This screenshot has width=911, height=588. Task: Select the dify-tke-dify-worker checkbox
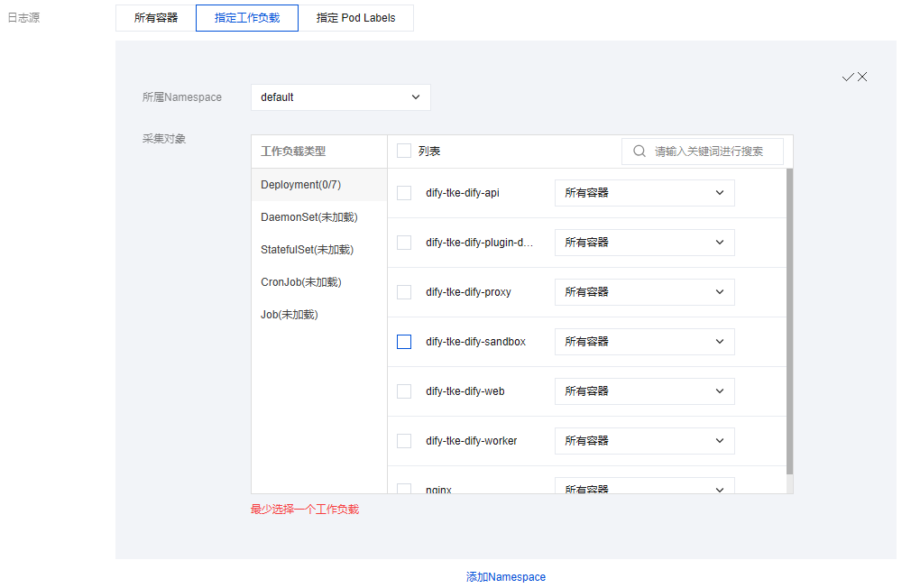[404, 441]
